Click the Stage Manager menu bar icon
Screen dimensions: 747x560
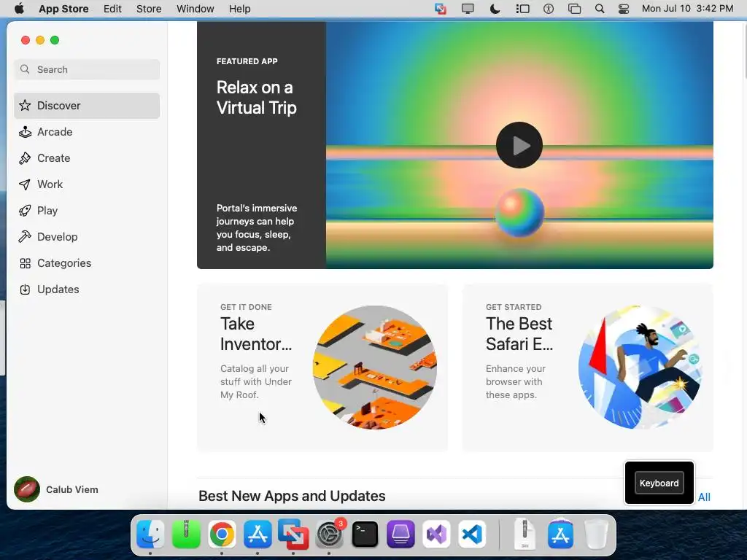pos(522,9)
